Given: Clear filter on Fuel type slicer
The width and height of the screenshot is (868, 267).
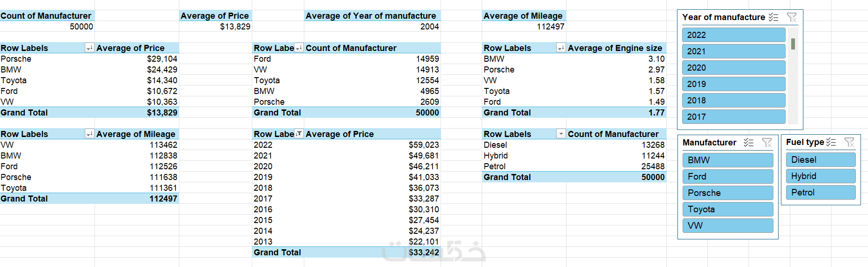Looking at the screenshot, I should click(849, 142).
